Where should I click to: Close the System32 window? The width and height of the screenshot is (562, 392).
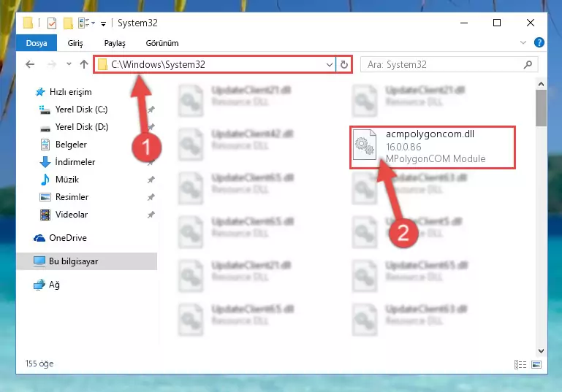(x=531, y=23)
